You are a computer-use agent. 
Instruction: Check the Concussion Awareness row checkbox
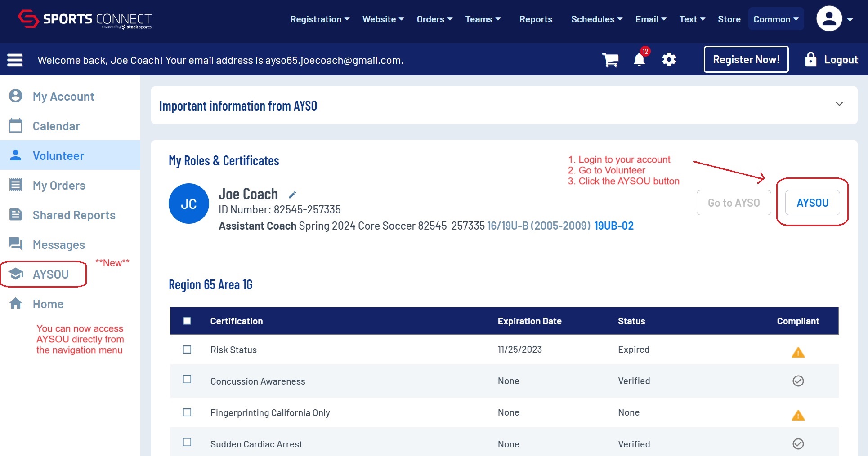(x=187, y=379)
